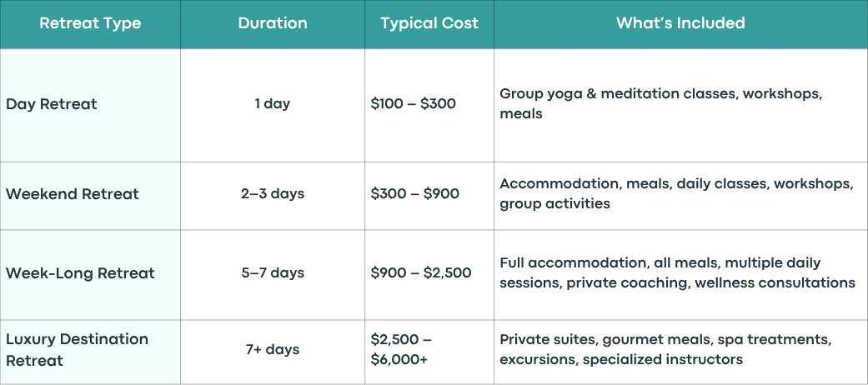Select the Weekend Retreat row label
Viewport: 868px width, 385px height.
pos(73,194)
